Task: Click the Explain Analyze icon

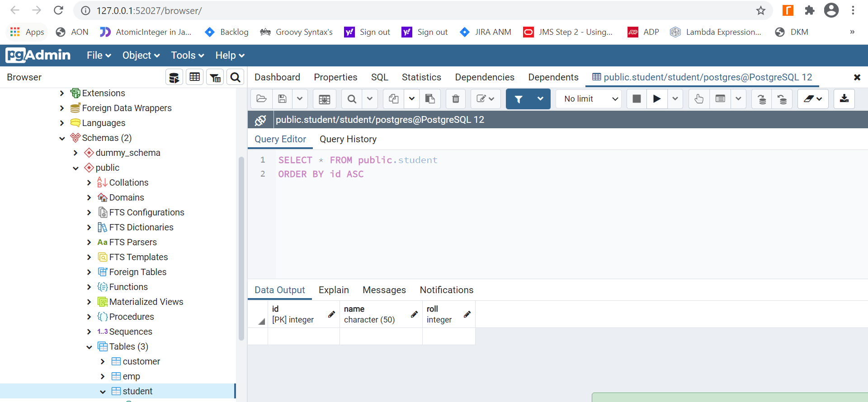Action: (x=720, y=99)
